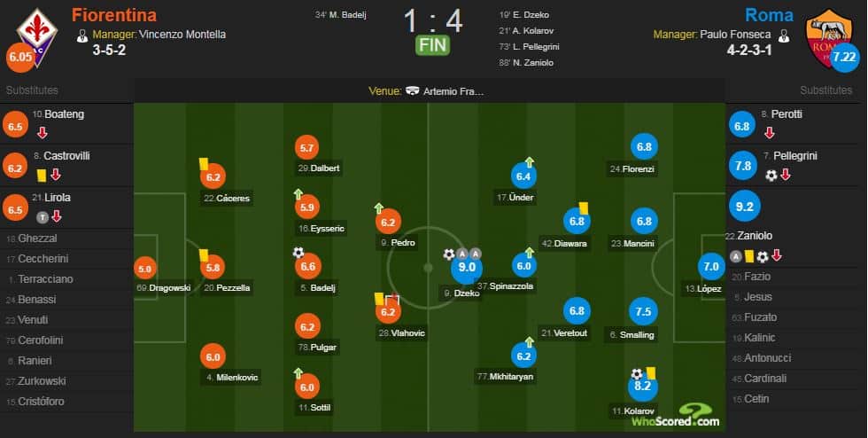
Task: Select Kolarov's 8.2 rating bubble
Action: click(x=643, y=386)
